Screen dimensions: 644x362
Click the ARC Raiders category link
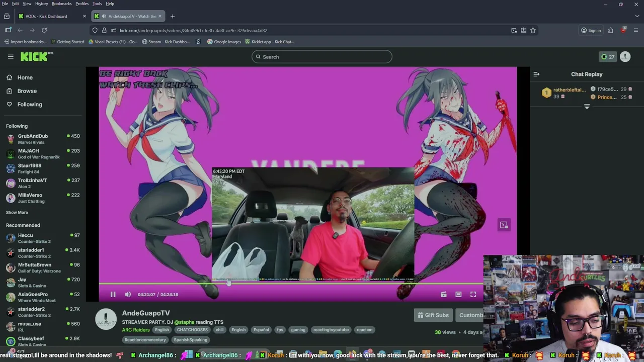tap(136, 330)
